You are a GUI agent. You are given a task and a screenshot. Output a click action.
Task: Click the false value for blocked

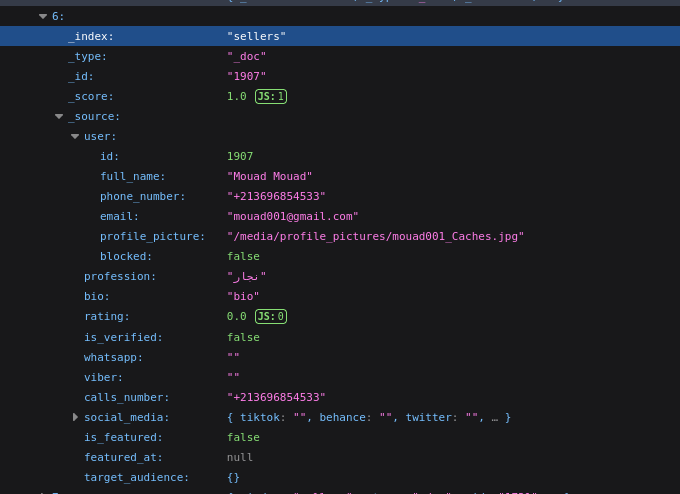coord(243,256)
